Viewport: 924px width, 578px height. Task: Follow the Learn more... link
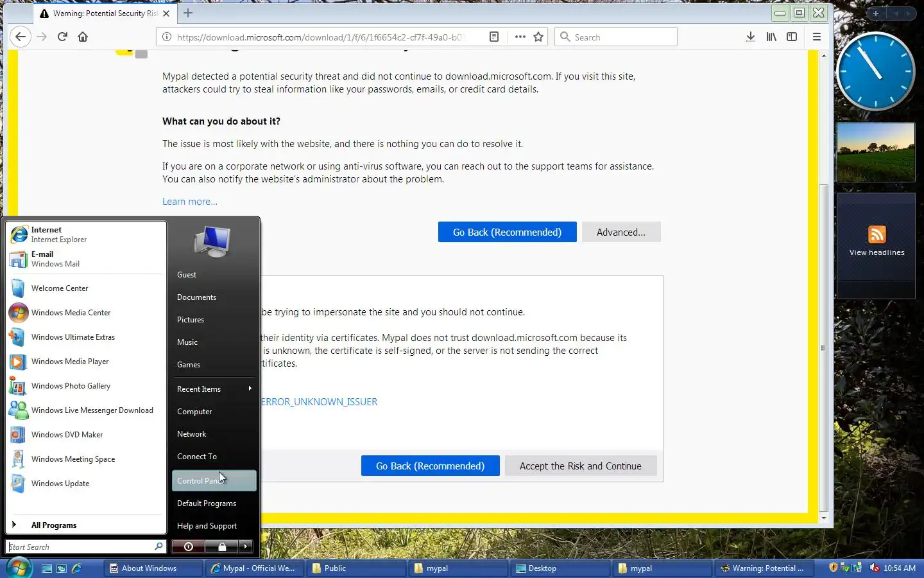click(x=190, y=202)
